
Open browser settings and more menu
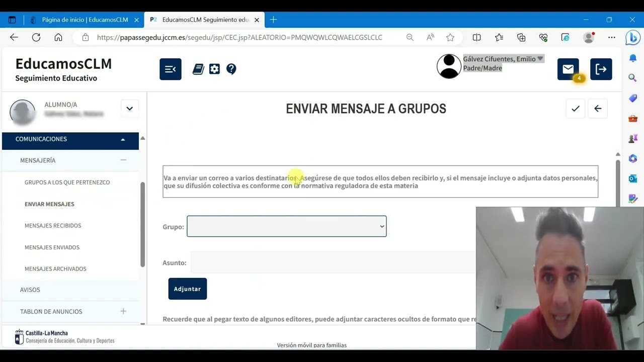click(612, 37)
